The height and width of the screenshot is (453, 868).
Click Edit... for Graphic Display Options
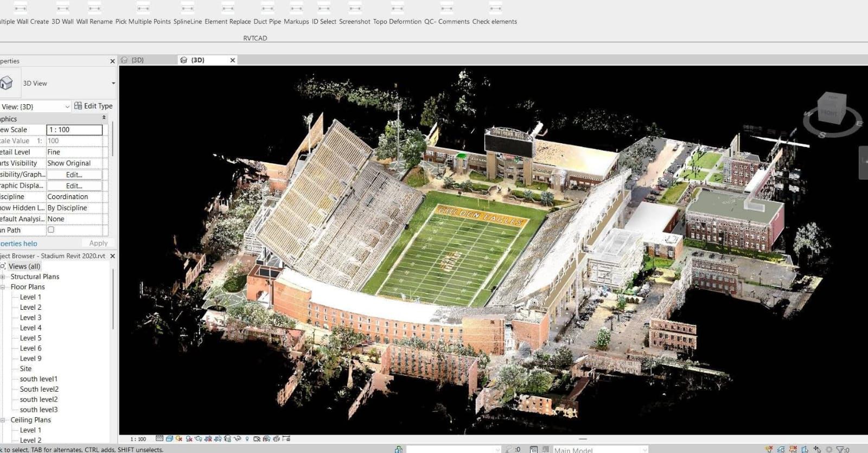[x=74, y=186]
